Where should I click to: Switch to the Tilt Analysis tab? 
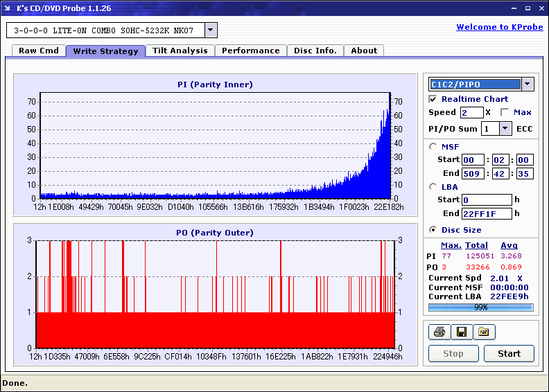(x=180, y=51)
